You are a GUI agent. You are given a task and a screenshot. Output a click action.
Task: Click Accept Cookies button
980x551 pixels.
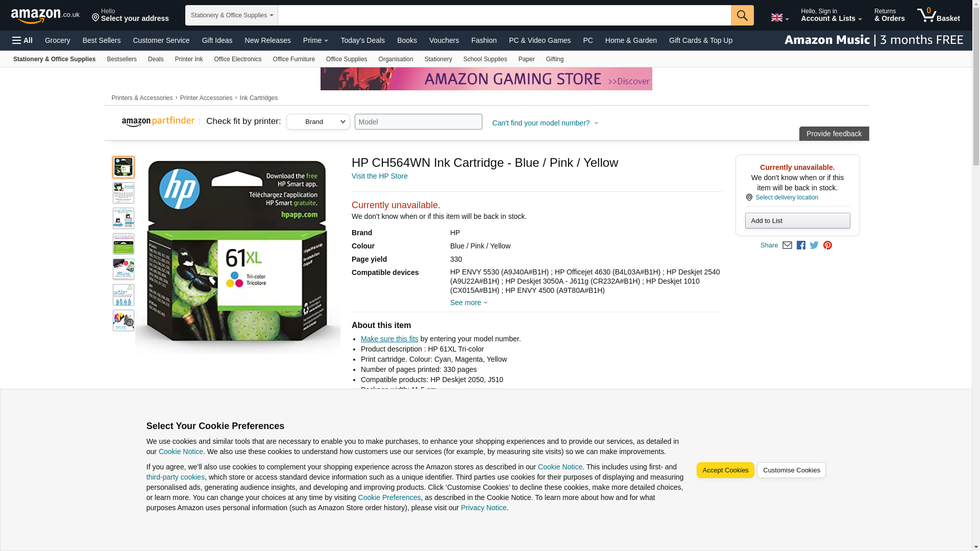click(x=725, y=470)
